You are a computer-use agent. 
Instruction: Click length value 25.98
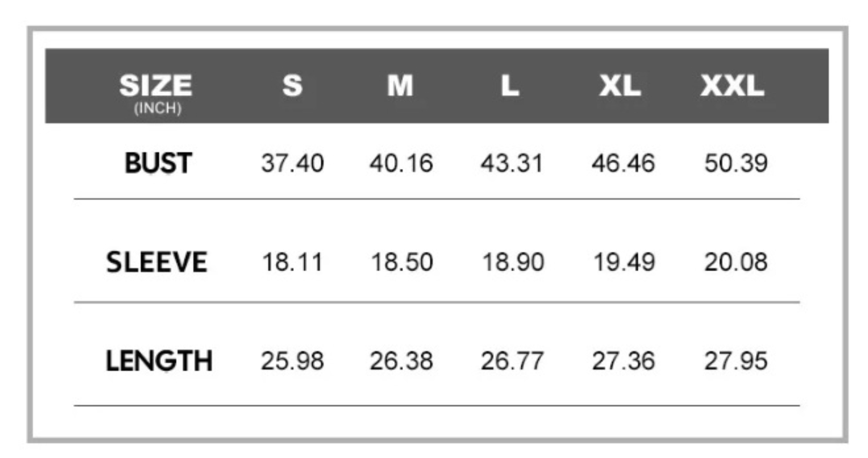[292, 361]
